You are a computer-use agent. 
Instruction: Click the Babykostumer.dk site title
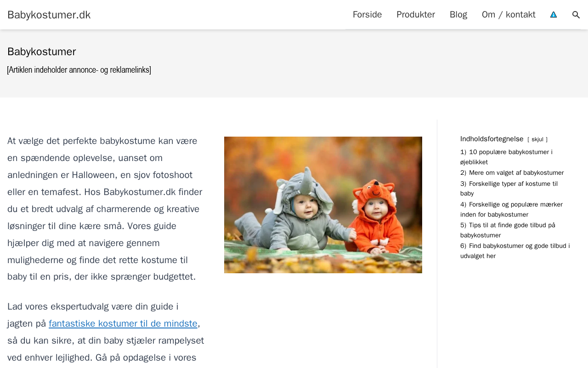[49, 15]
